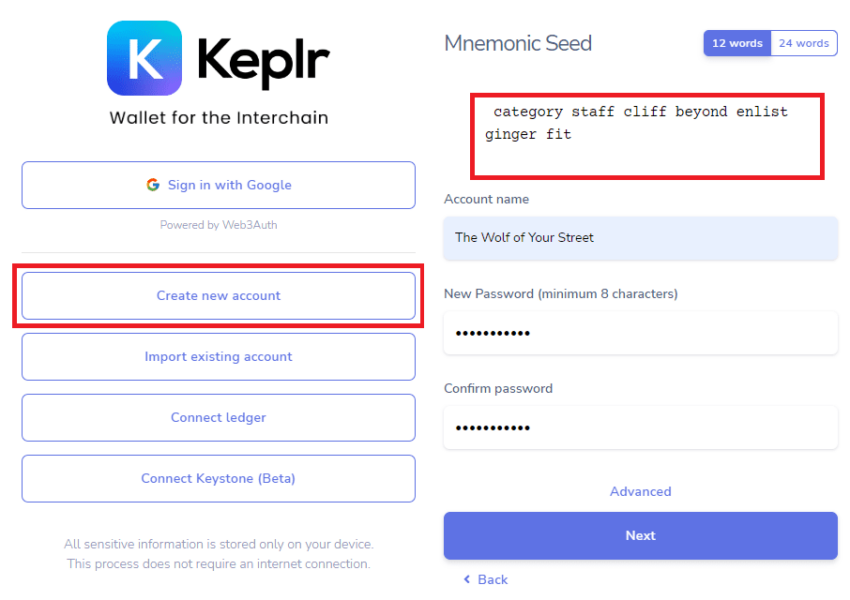Click the mnemonic seed text box

pyautogui.click(x=647, y=136)
